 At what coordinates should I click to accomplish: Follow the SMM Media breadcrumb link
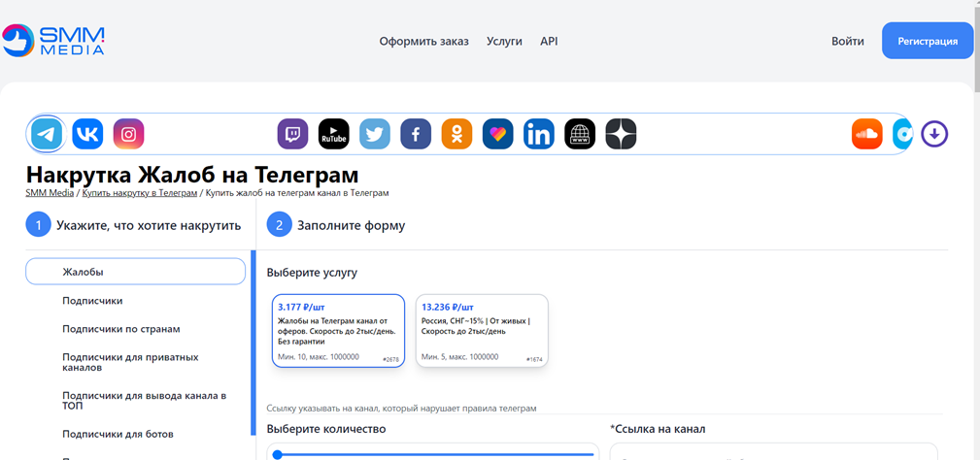click(x=50, y=193)
